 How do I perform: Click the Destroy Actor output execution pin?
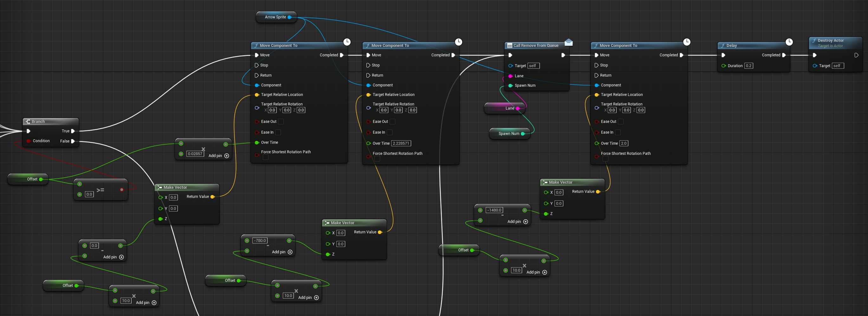(856, 55)
